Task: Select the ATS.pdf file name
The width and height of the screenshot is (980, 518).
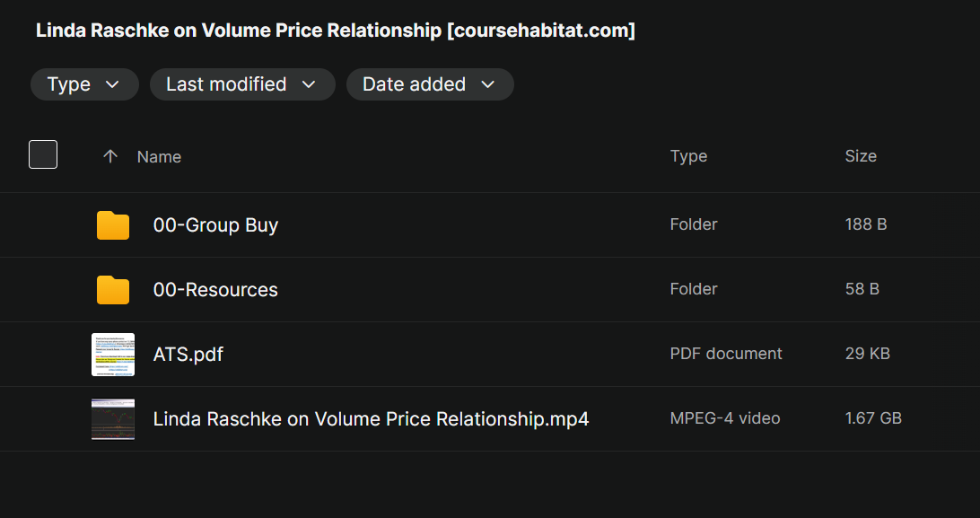Action: click(x=188, y=355)
